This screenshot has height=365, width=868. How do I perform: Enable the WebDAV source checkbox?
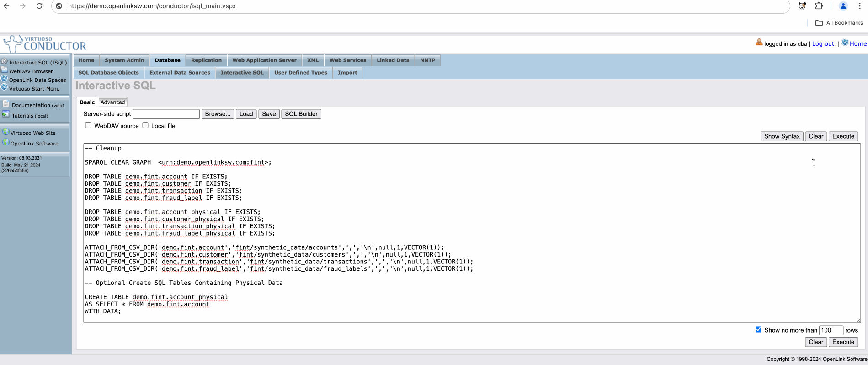88,125
